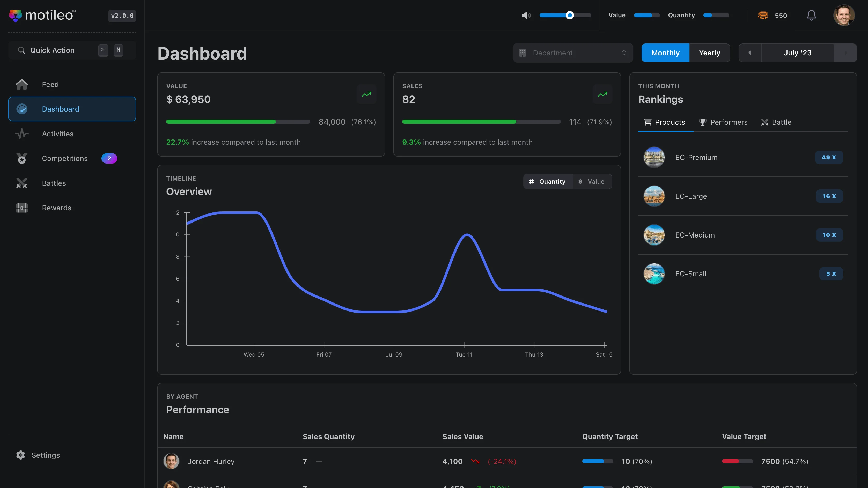Click the Name column header
This screenshot has height=488, width=868.
point(173,437)
